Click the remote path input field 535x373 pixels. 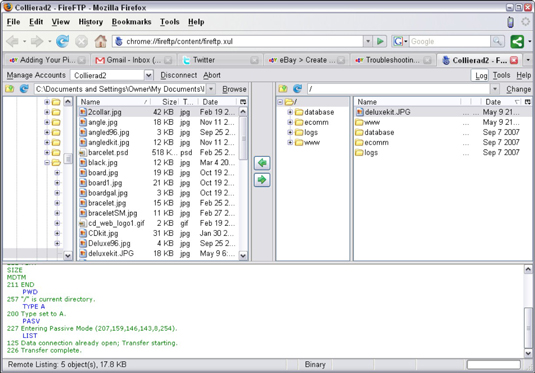pos(399,89)
